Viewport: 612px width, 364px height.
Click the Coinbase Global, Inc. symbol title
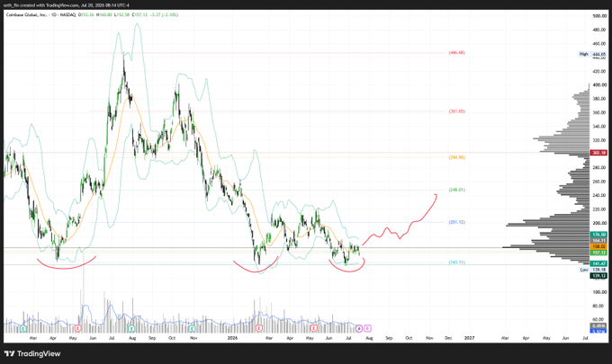click(x=26, y=14)
